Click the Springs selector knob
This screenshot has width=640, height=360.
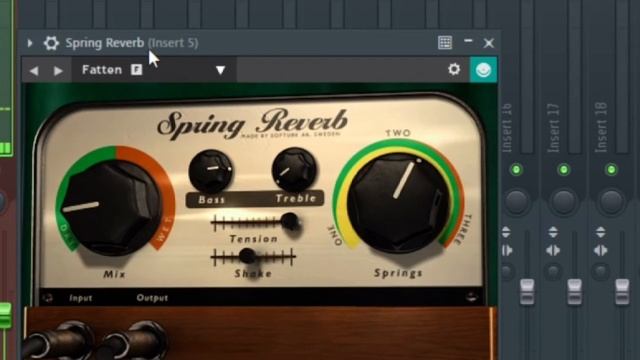[399, 203]
